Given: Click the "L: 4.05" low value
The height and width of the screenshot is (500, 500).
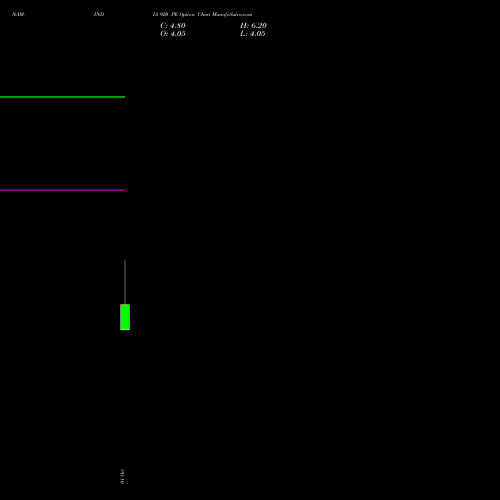Looking at the screenshot, I should click(253, 34).
